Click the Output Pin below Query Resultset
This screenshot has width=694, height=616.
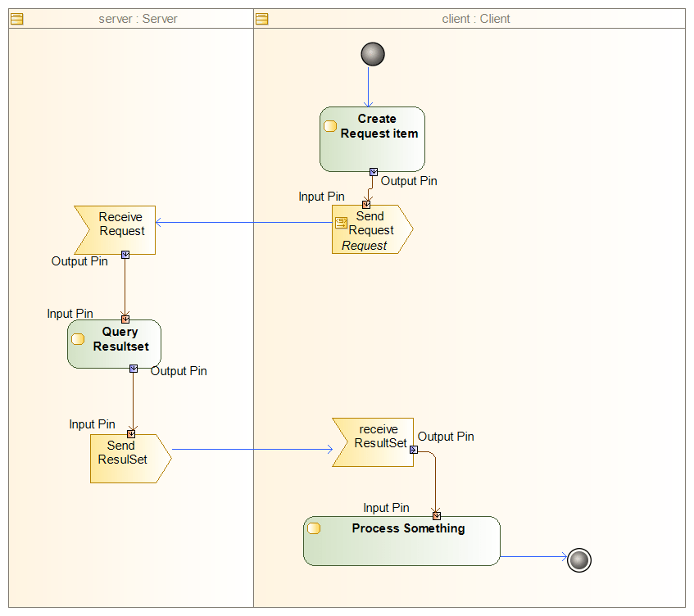[x=134, y=369]
